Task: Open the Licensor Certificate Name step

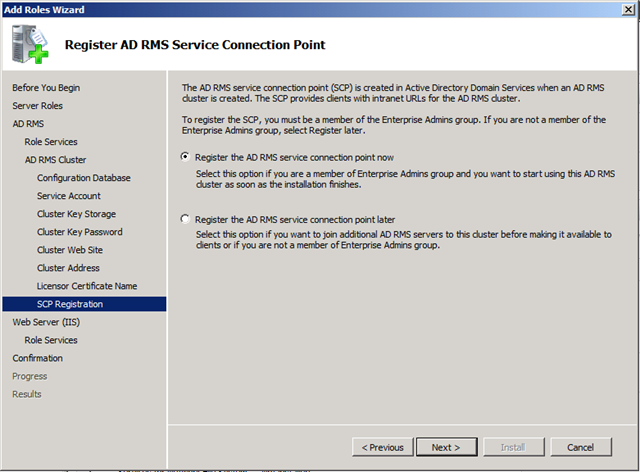Action: pyautogui.click(x=87, y=286)
